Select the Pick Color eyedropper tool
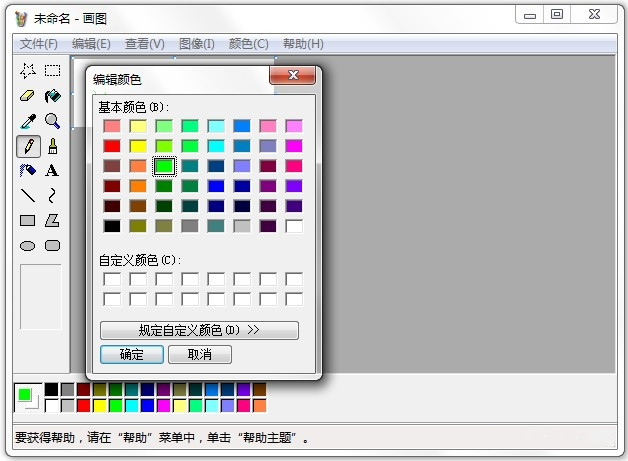This screenshot has height=461, width=628. coord(28,121)
